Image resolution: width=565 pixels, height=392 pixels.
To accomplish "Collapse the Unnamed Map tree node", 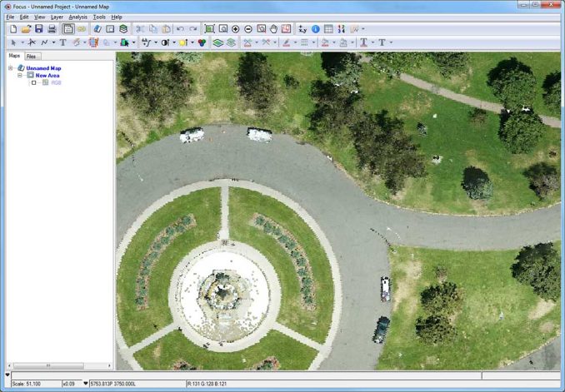I will point(11,68).
